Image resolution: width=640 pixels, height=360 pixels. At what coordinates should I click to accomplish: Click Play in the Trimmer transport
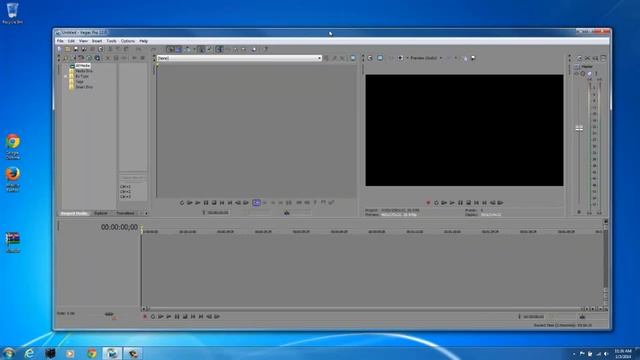pyautogui.click(x=198, y=203)
